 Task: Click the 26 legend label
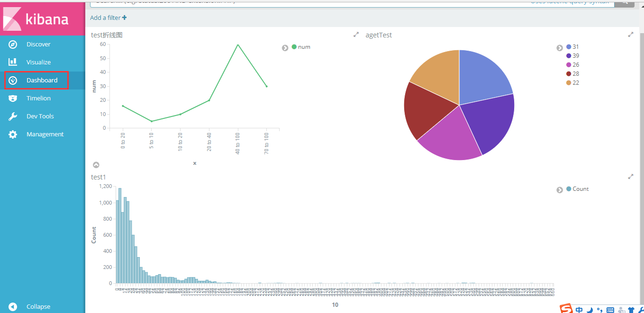(576, 65)
